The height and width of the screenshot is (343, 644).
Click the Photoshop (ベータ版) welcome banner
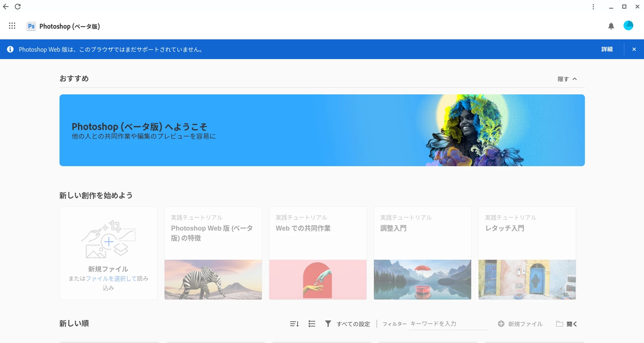(322, 130)
